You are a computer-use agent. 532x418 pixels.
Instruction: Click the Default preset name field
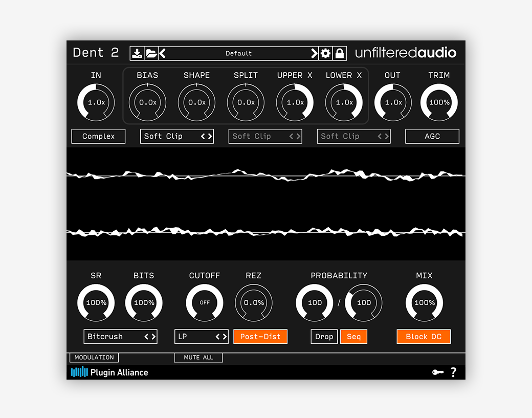(x=238, y=53)
